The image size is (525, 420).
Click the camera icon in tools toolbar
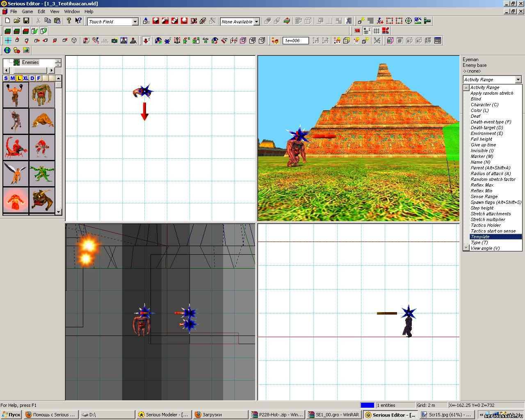tap(114, 41)
